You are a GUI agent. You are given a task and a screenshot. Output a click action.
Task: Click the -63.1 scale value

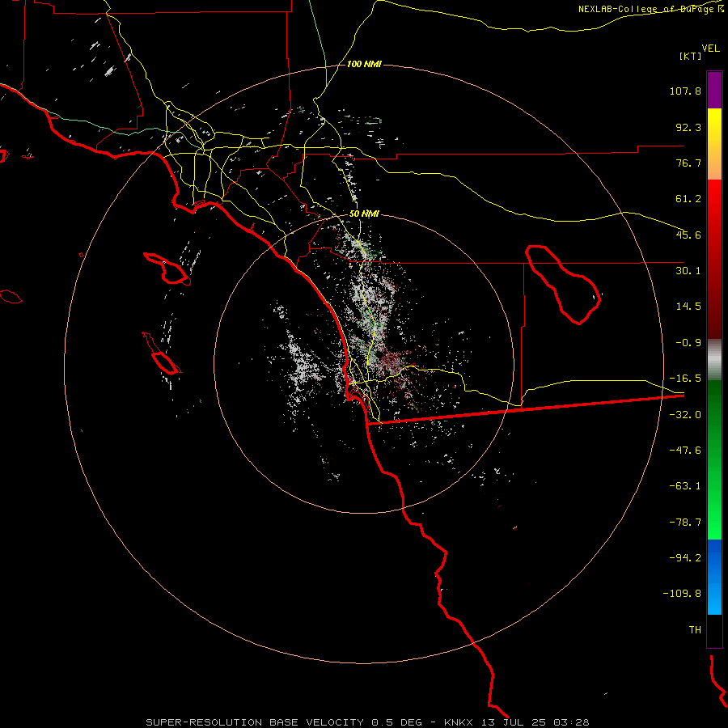click(x=685, y=486)
